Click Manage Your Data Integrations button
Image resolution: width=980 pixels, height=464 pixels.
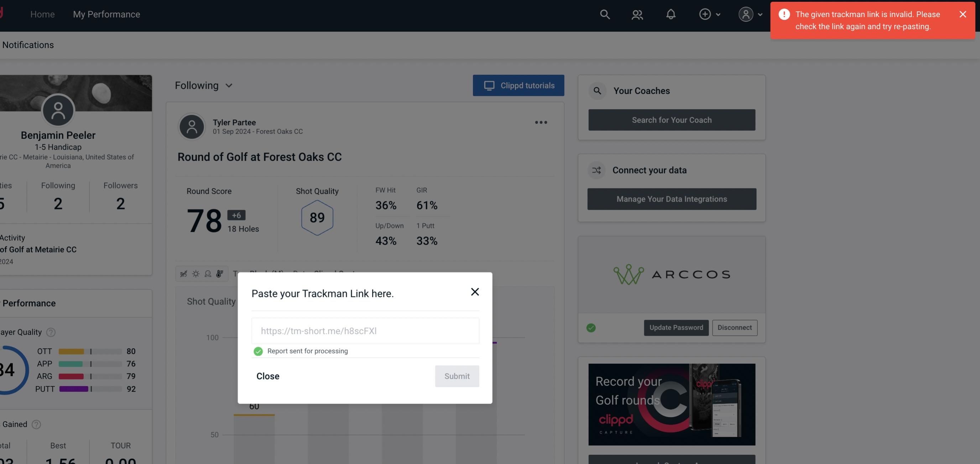(x=672, y=199)
